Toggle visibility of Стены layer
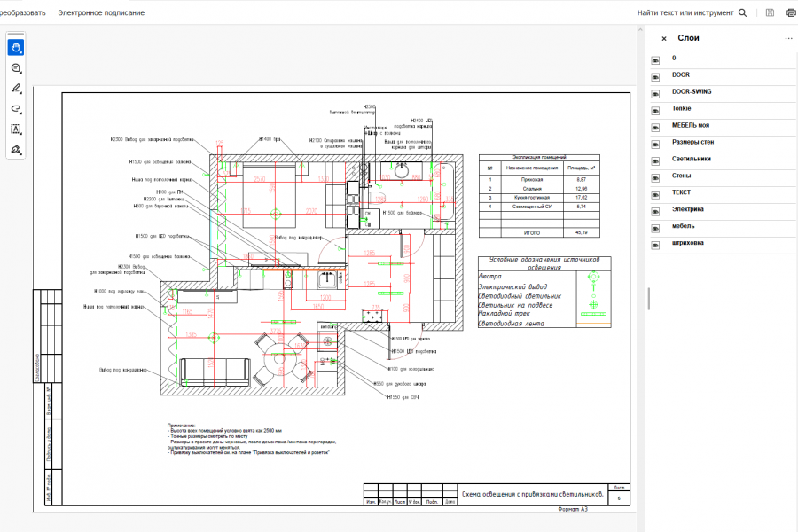 655,178
